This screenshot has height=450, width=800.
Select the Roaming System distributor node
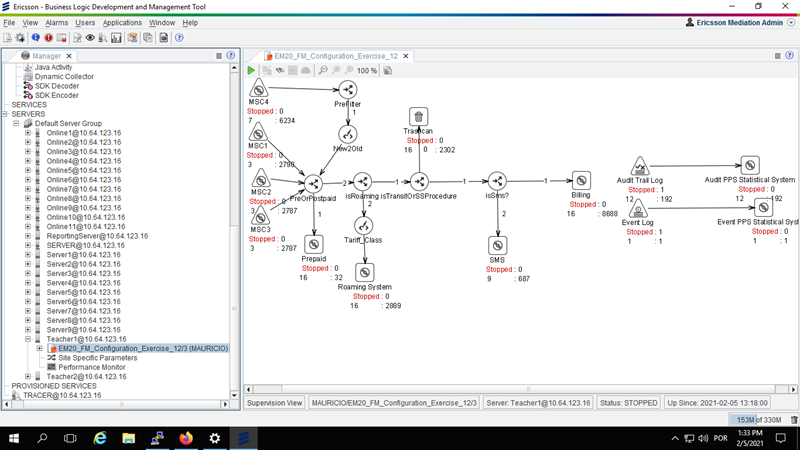pyautogui.click(x=364, y=272)
